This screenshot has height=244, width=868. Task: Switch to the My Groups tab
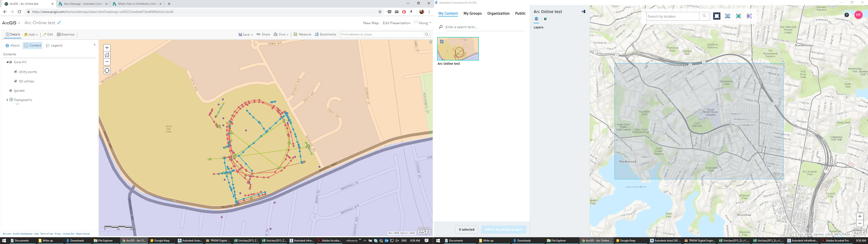pyautogui.click(x=472, y=13)
